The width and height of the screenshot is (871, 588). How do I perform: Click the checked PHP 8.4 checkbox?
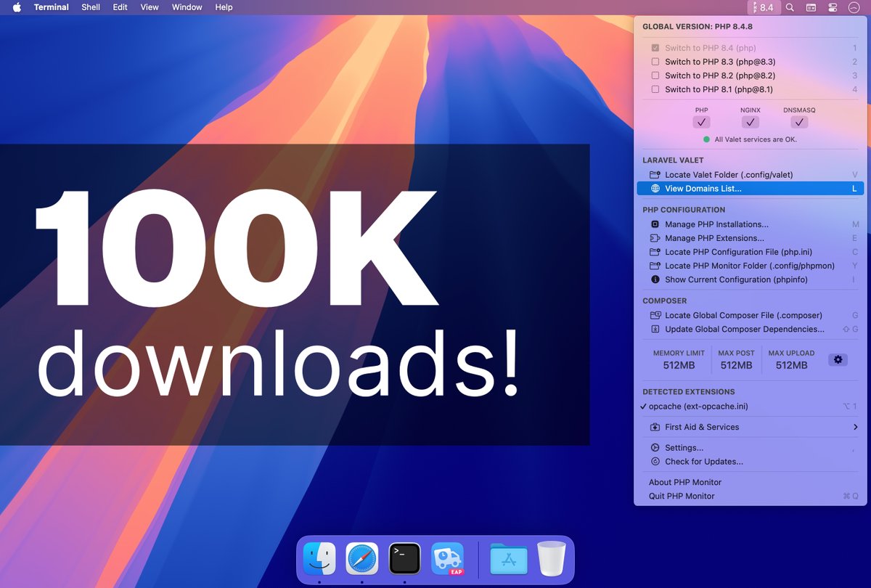tap(655, 48)
